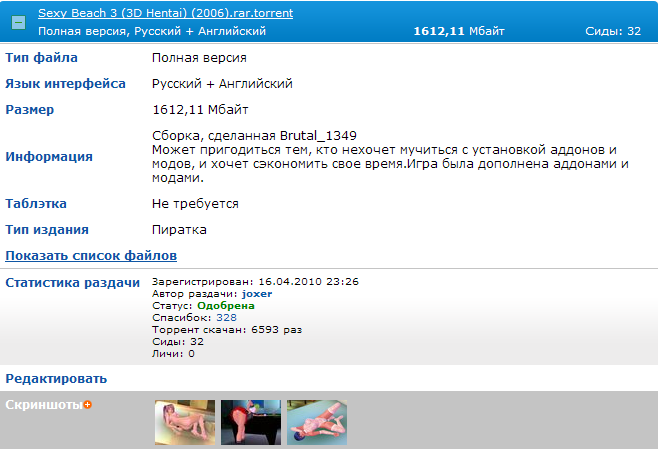Click the "Личи: 0" line
This screenshot has height=449, width=658.
point(173,353)
